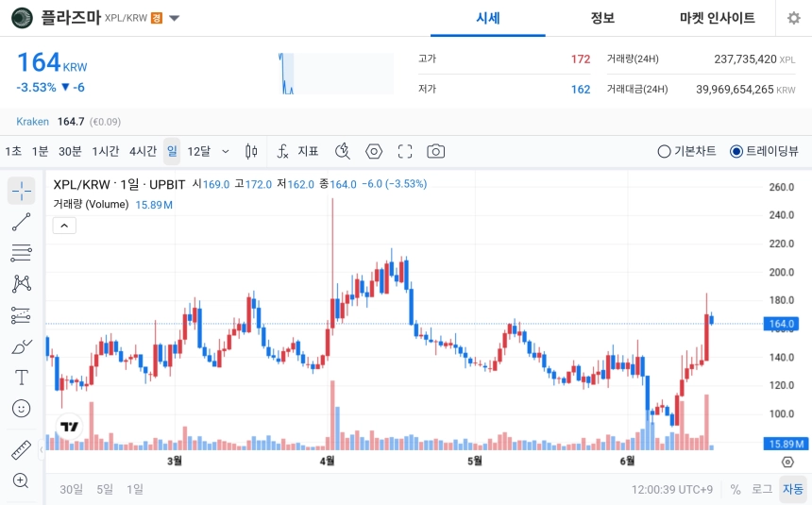Select the 1시간 interval

tap(105, 151)
